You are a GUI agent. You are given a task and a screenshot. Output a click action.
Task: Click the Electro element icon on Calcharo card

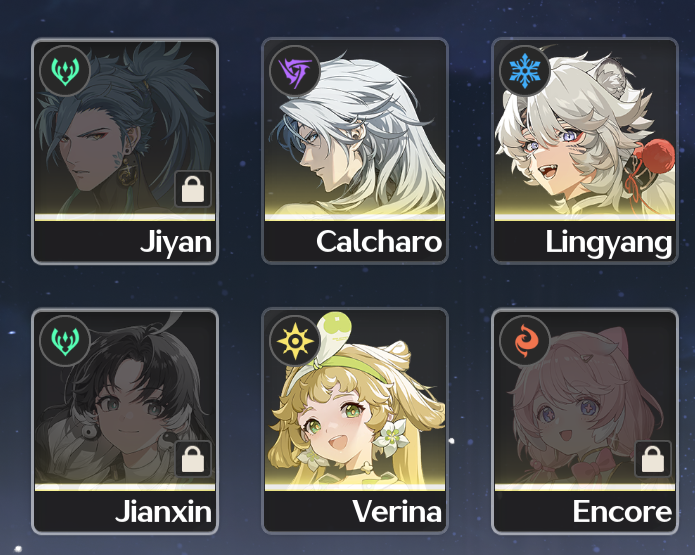295,71
